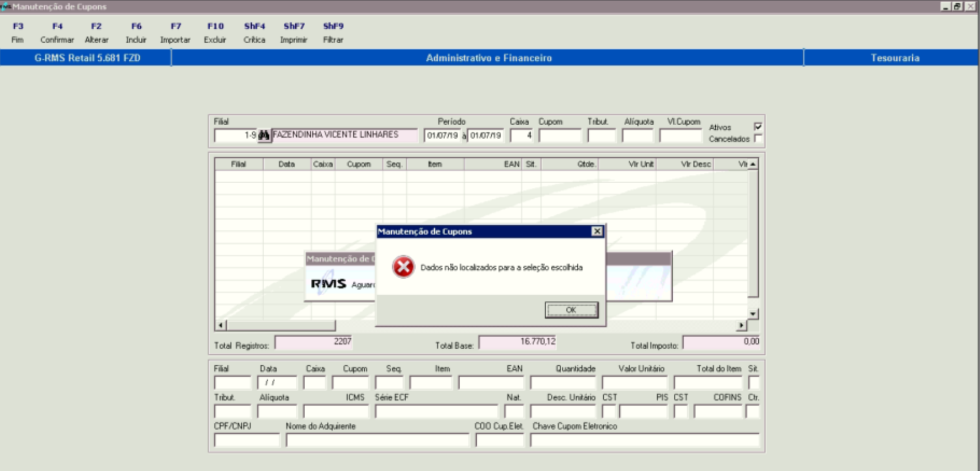This screenshot has width=980, height=471.
Task: Click the G-RMS Retail 5.681 FZD label
Action: [87, 58]
